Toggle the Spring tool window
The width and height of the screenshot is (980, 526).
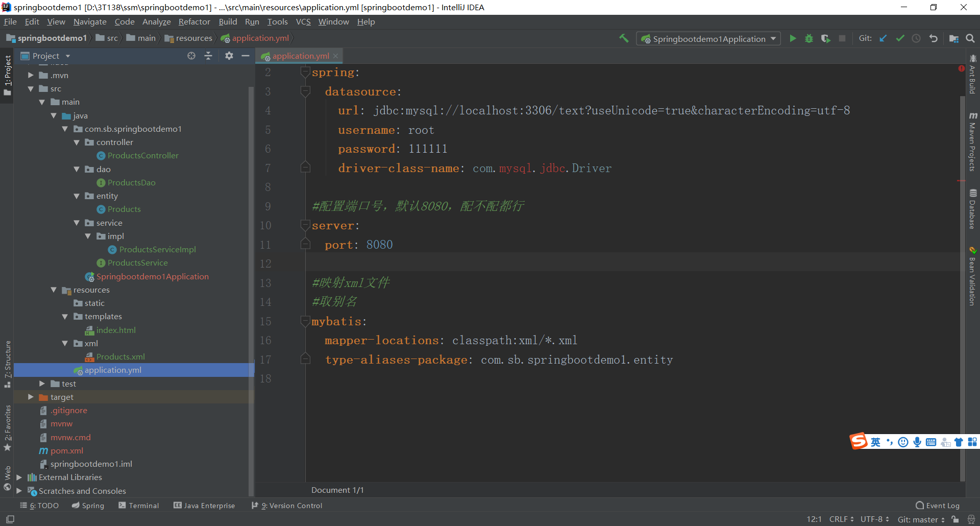point(88,506)
